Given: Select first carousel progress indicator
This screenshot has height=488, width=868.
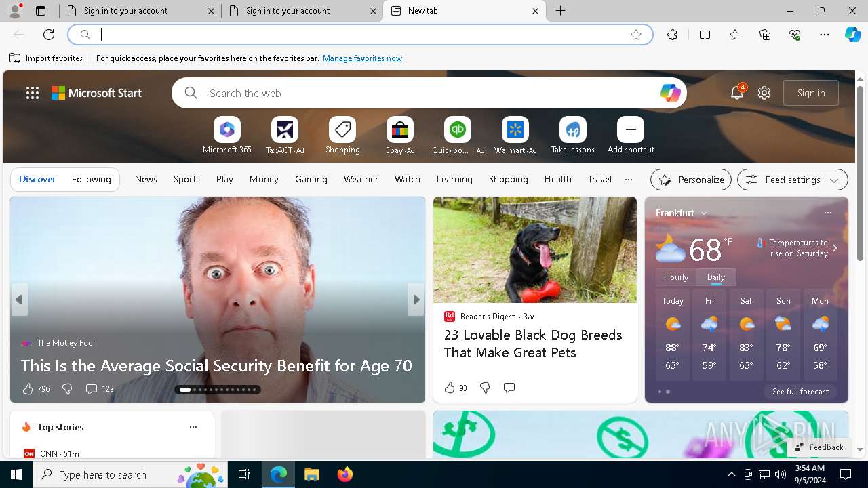Looking at the screenshot, I should click(x=184, y=390).
